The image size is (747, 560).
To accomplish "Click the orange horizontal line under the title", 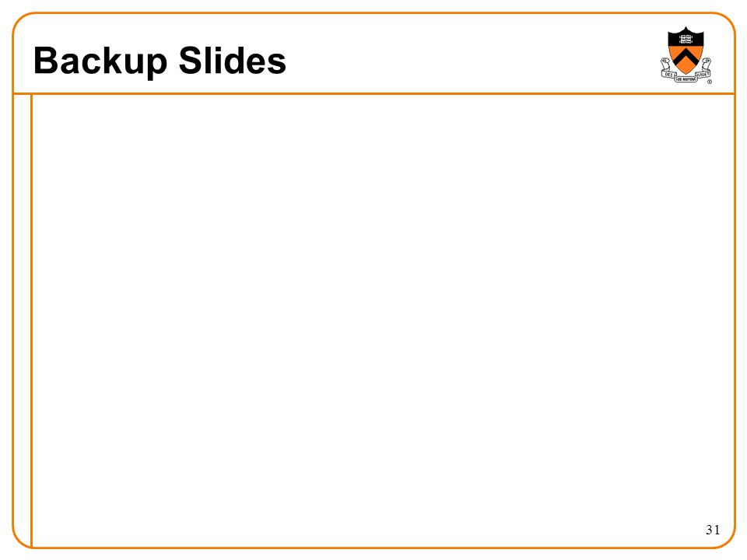I will (x=374, y=94).
